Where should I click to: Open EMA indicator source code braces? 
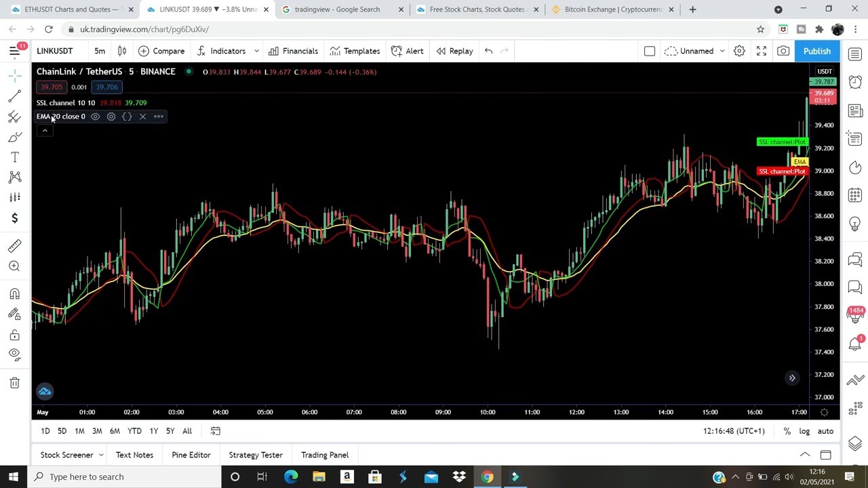pyautogui.click(x=127, y=117)
